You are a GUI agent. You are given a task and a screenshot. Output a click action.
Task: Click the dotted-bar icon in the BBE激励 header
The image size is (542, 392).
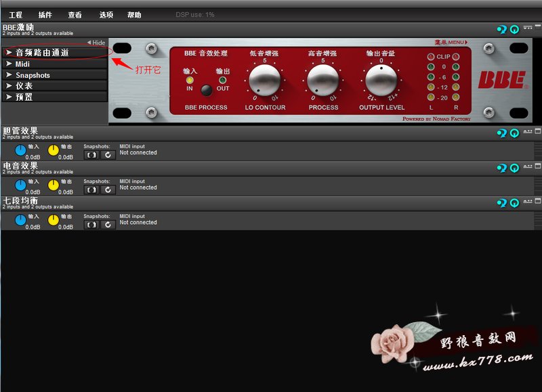(528, 27)
